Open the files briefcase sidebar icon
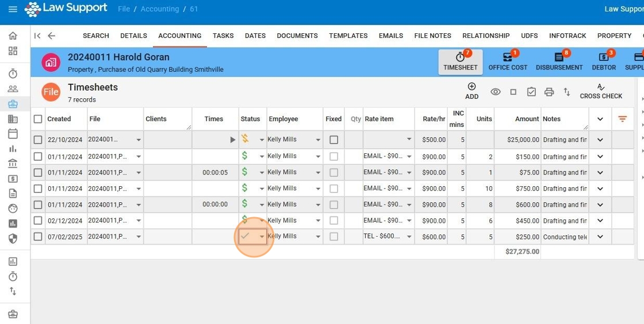This screenshot has width=644, height=324. coord(13,104)
